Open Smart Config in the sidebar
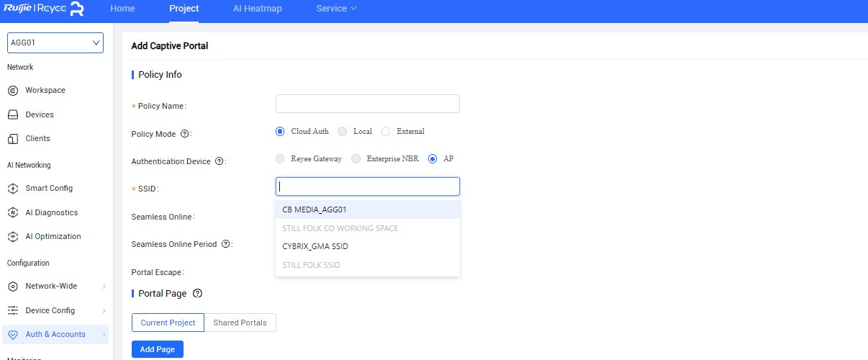This screenshot has width=868, height=360. 49,188
